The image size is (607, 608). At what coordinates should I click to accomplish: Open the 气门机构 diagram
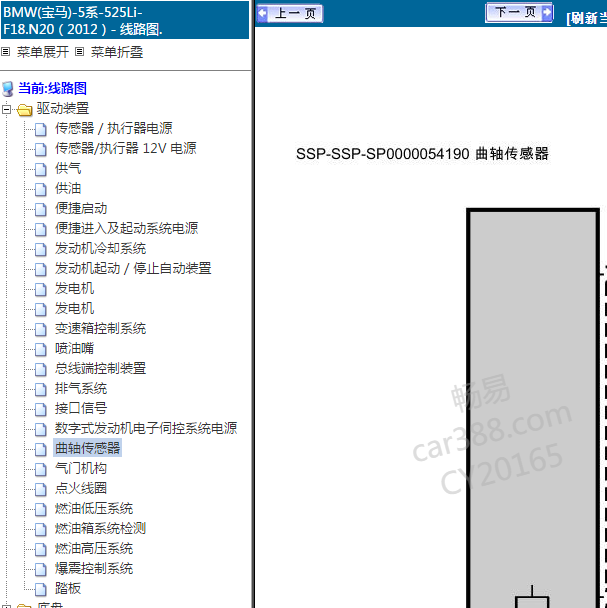81,468
